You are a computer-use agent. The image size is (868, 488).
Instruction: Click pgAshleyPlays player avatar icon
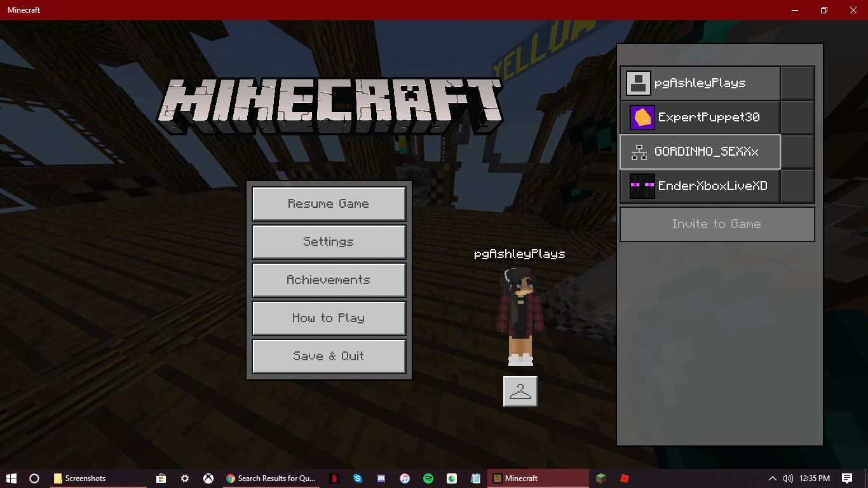(639, 83)
